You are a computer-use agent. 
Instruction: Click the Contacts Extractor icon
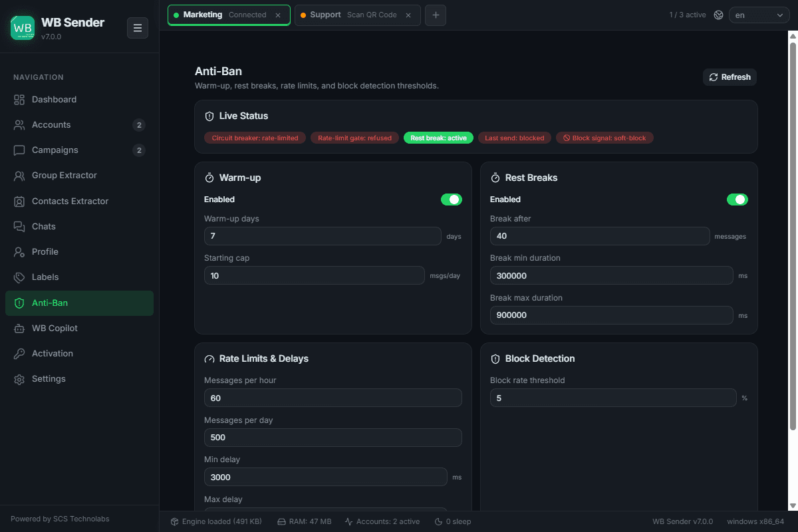click(x=19, y=201)
